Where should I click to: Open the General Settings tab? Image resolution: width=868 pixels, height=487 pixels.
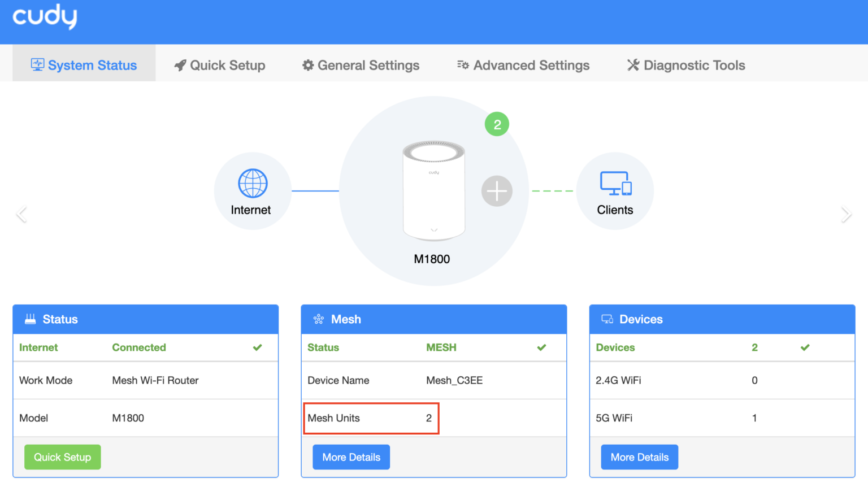(x=361, y=66)
